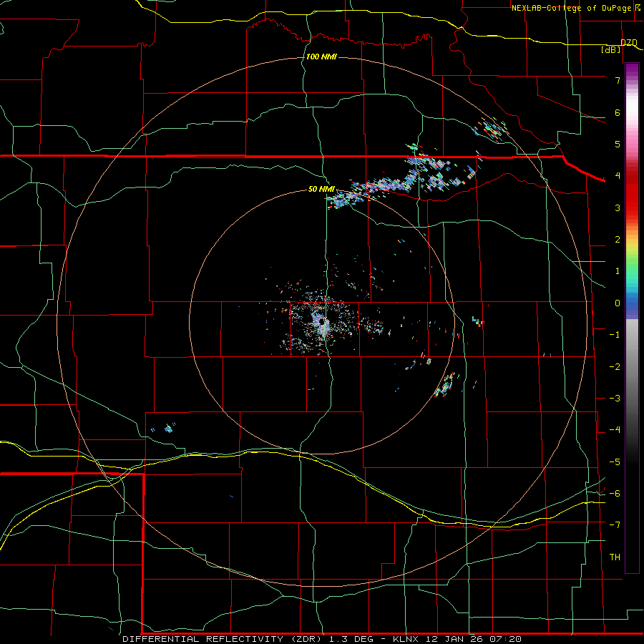This screenshot has width=644, height=644.
Task: Click the '1.3 DEG' elevation angle text
Action: (x=351, y=639)
